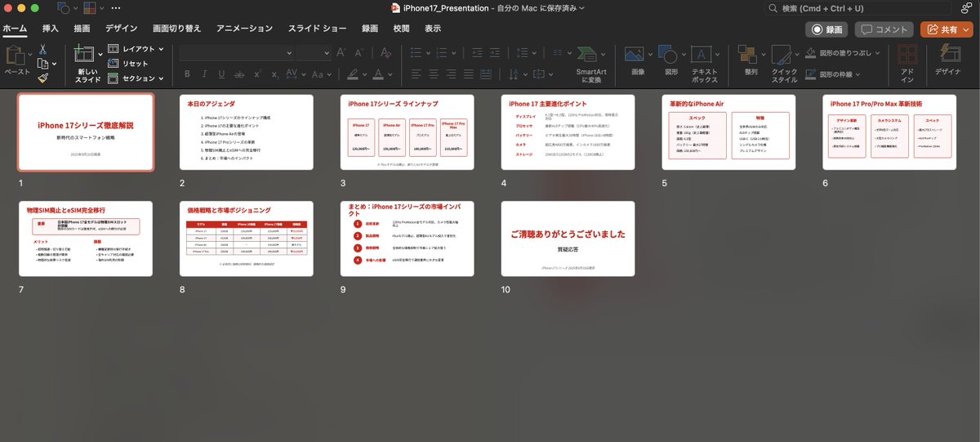This screenshot has width=980, height=442.
Task: Toggle Italic formatting
Action: point(203,74)
